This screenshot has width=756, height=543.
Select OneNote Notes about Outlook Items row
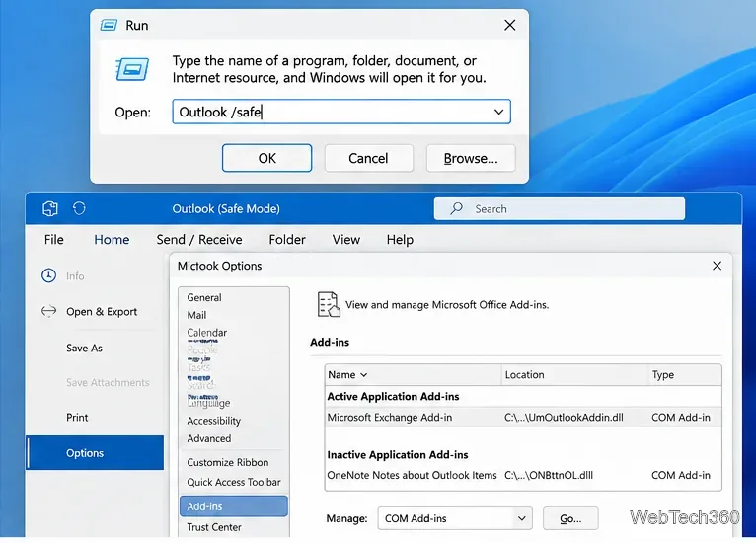tap(523, 475)
